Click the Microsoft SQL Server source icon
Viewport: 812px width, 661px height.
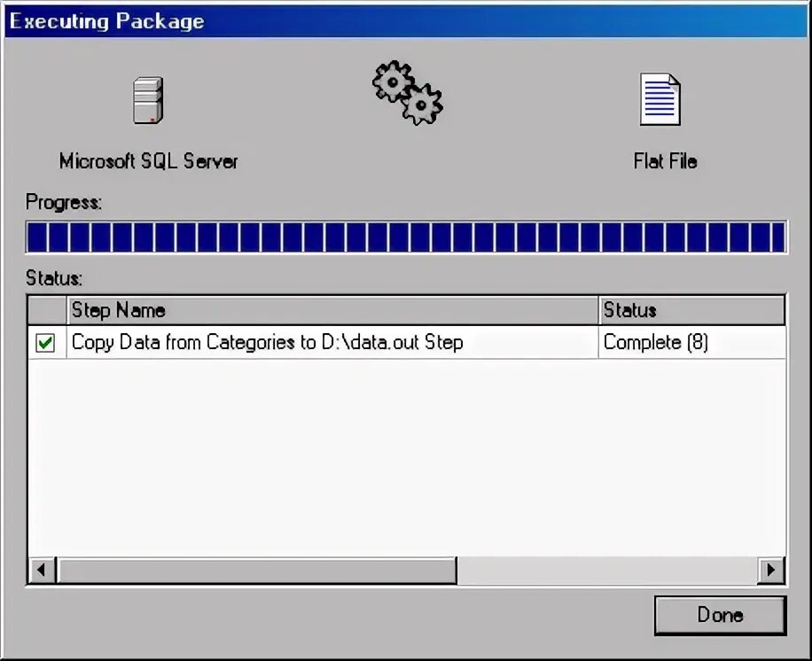(149, 100)
